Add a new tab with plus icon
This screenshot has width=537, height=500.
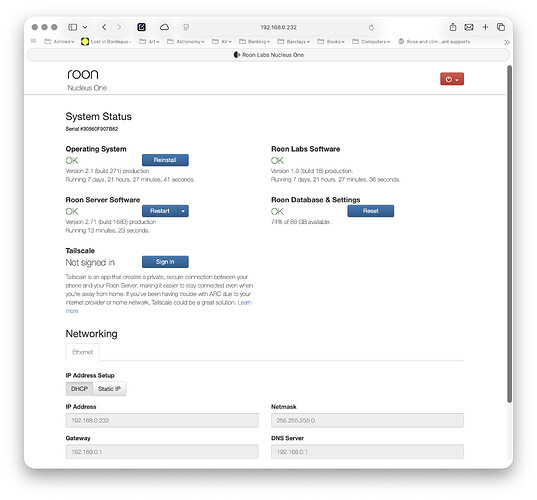pos(485,27)
